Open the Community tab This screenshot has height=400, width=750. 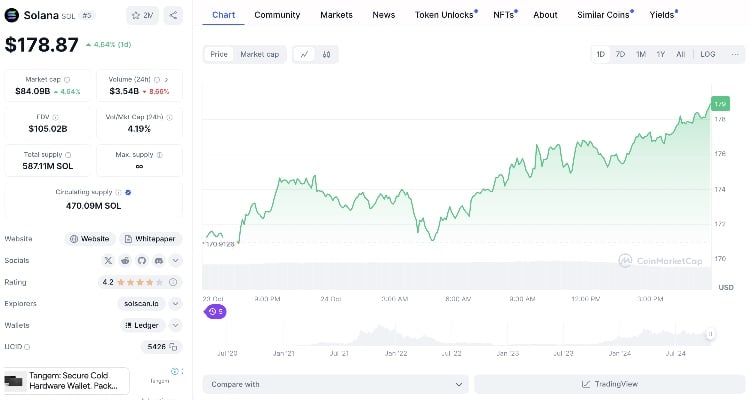[x=277, y=15]
